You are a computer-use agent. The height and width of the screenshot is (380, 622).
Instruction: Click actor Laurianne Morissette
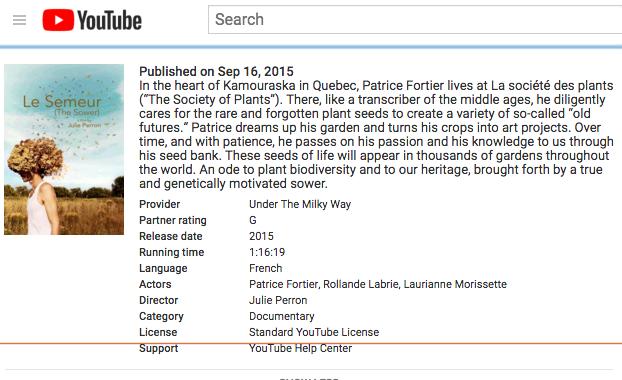(455, 284)
